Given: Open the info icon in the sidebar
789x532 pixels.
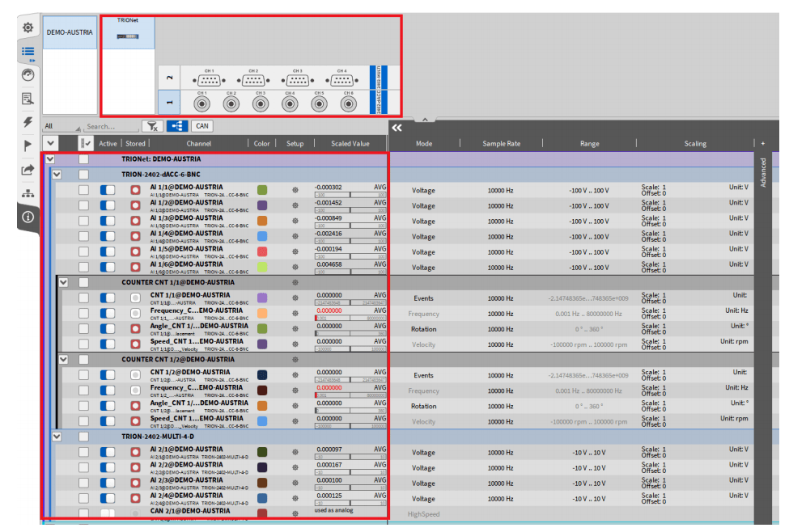Looking at the screenshot, I should pyautogui.click(x=28, y=217).
